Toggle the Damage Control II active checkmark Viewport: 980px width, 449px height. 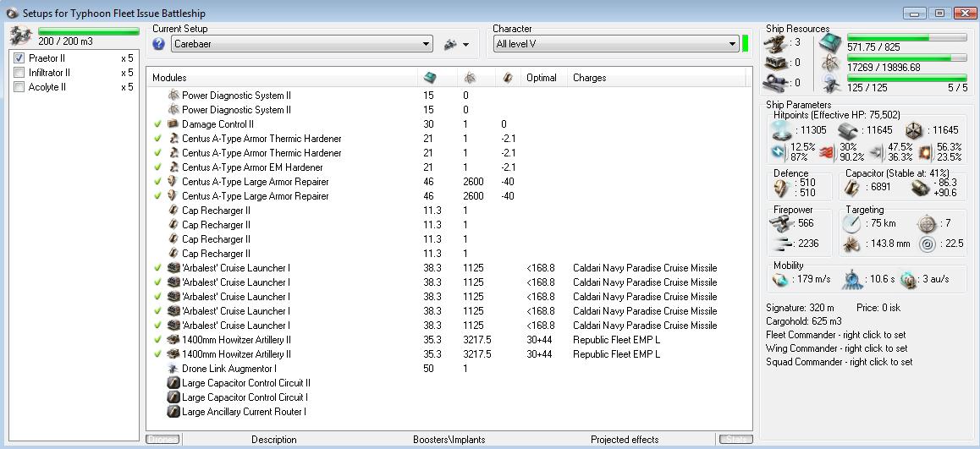[158, 124]
